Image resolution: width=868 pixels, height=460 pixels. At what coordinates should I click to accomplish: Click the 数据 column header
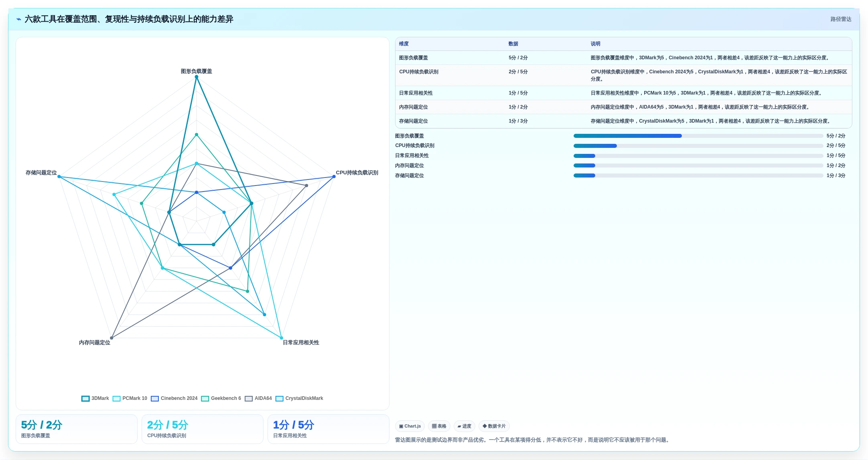tap(513, 44)
